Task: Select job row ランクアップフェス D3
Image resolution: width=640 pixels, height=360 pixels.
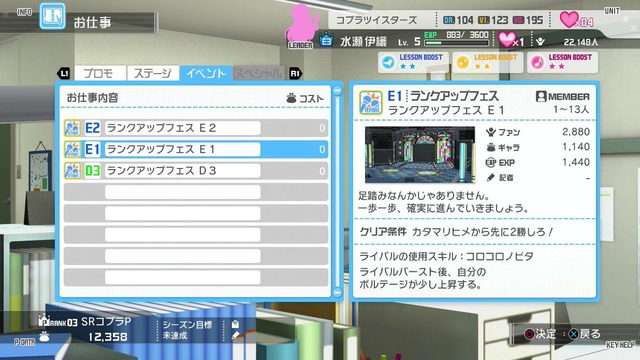Action: click(196, 171)
